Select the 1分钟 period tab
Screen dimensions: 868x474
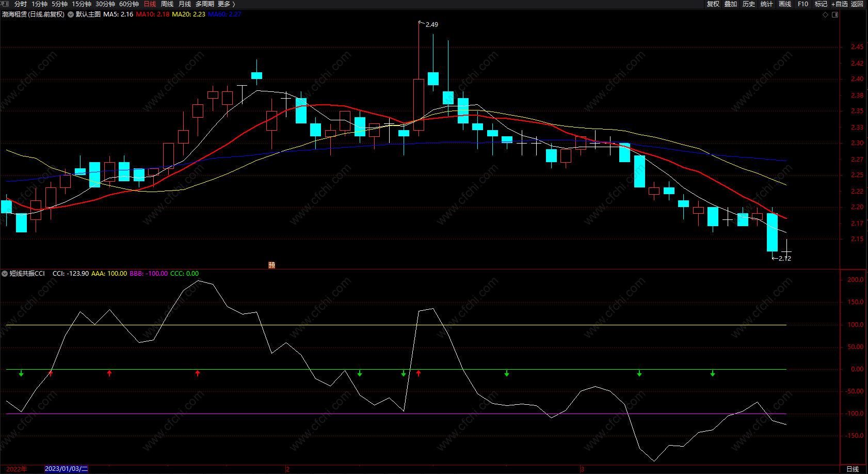(x=40, y=4)
